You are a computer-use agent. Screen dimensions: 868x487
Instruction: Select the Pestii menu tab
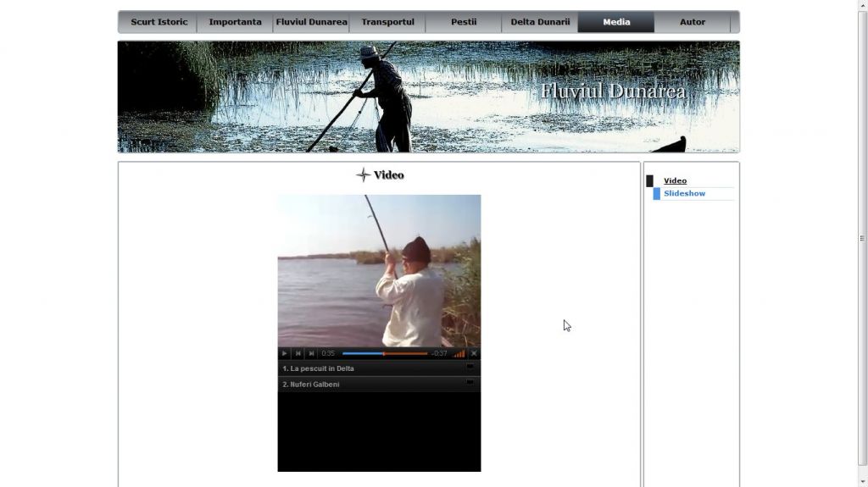click(464, 22)
